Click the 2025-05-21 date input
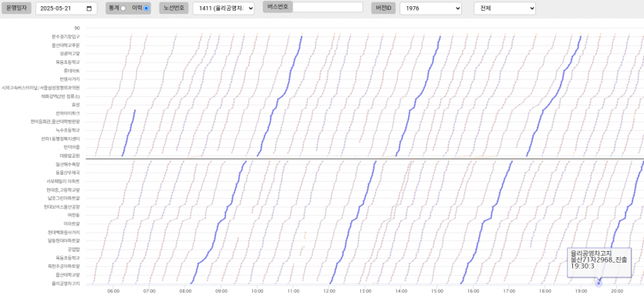Screen dimensions: 644x298 (66, 8)
